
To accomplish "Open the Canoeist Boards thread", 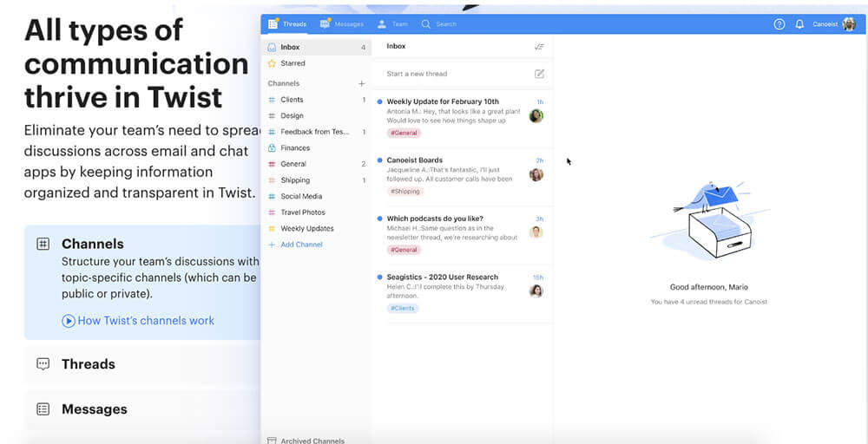I will [x=463, y=178].
